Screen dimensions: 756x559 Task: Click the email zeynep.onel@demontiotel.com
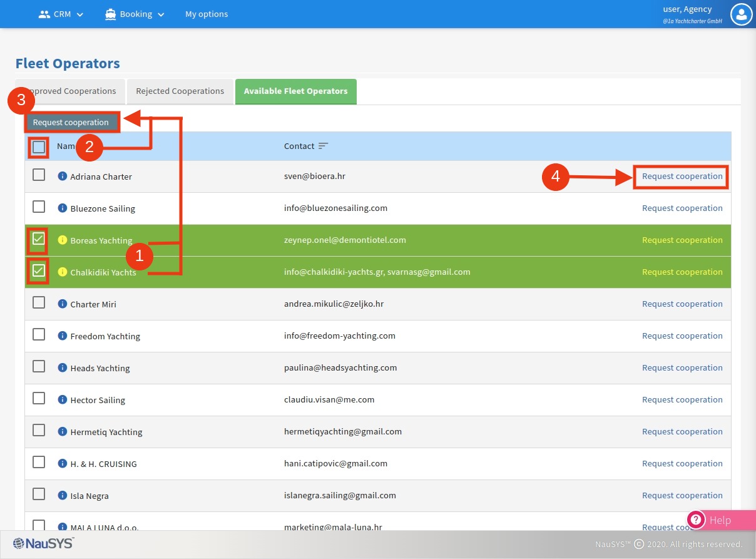[x=345, y=240]
